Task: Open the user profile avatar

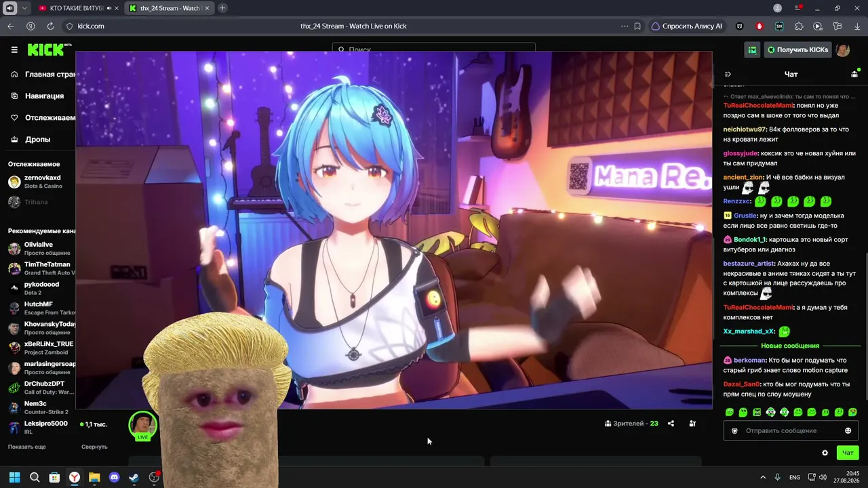Action: pyautogui.click(x=843, y=49)
